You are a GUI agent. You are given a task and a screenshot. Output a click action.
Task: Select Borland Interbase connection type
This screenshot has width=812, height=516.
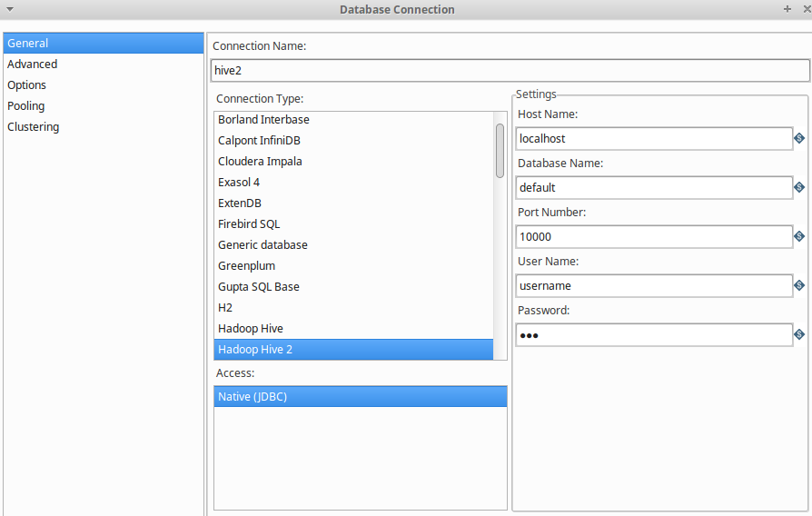coord(353,120)
